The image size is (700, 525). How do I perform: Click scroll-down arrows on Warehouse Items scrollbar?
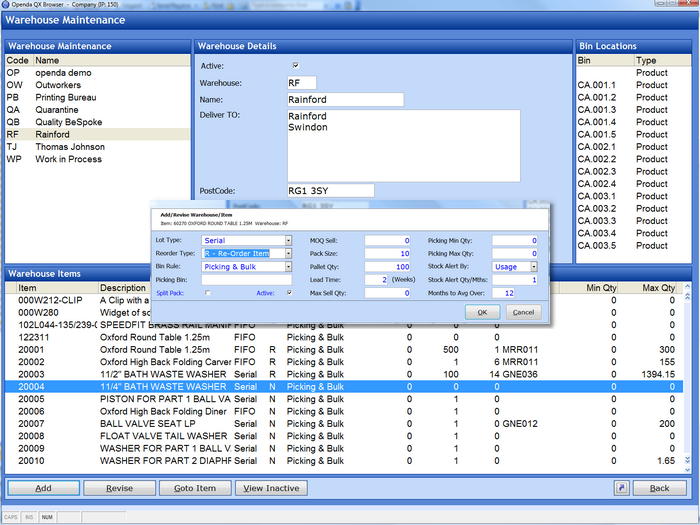pos(688,460)
